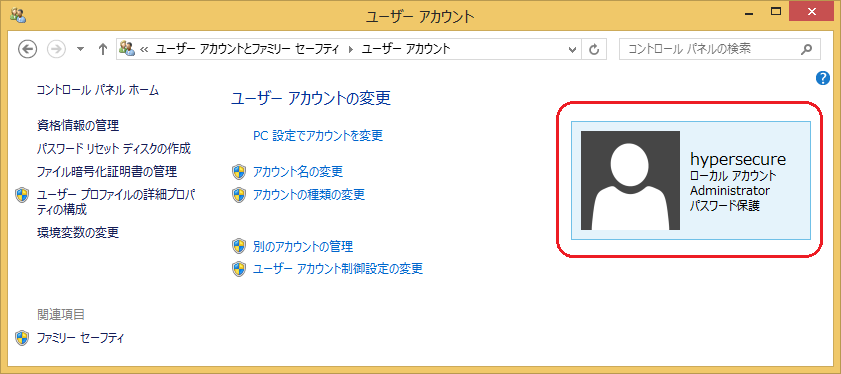Open アカウントの種類の変更 link
The width and height of the screenshot is (841, 374).
point(309,194)
